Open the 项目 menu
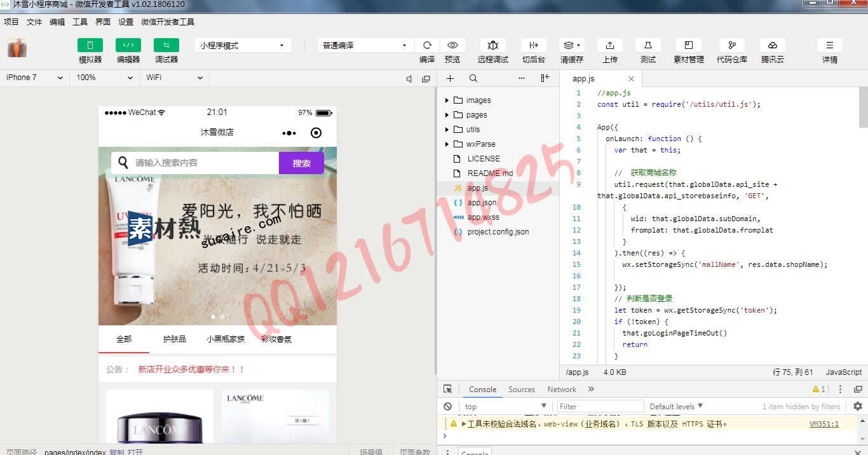 (x=11, y=22)
